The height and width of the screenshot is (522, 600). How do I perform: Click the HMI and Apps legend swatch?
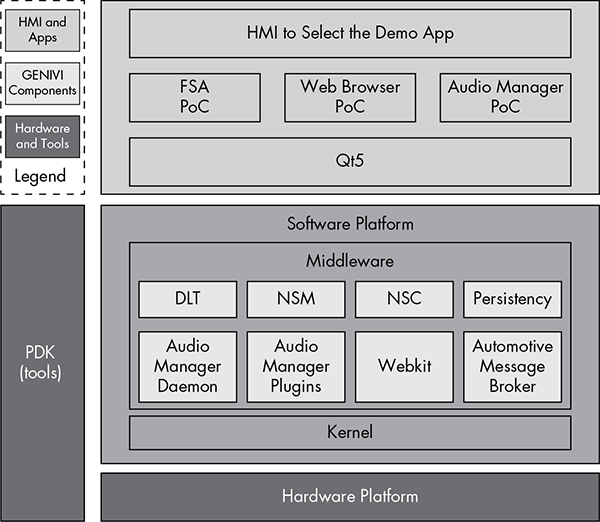(x=42, y=30)
